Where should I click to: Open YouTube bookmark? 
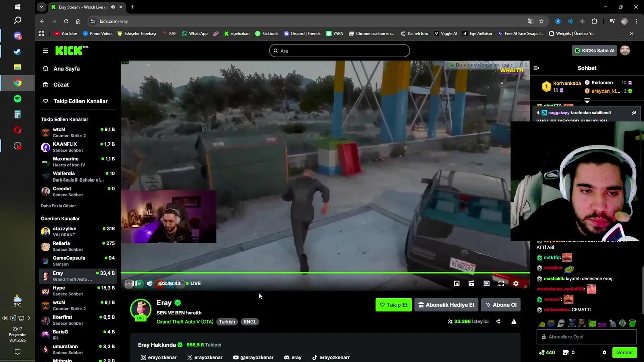tap(65, 34)
